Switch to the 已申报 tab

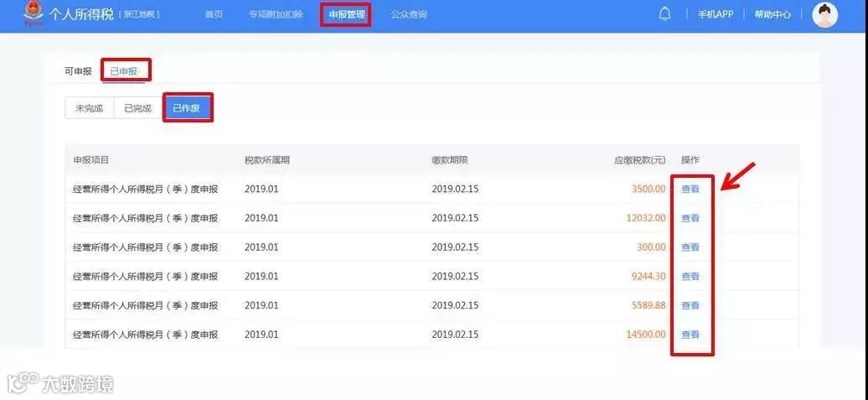click(x=124, y=71)
